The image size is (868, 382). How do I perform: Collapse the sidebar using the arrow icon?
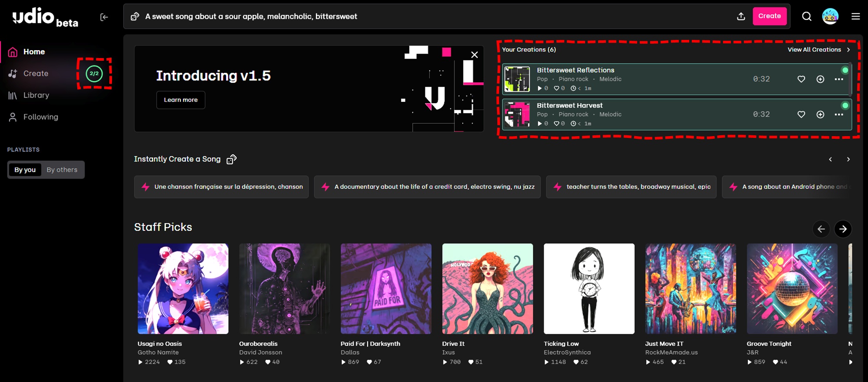(x=104, y=17)
